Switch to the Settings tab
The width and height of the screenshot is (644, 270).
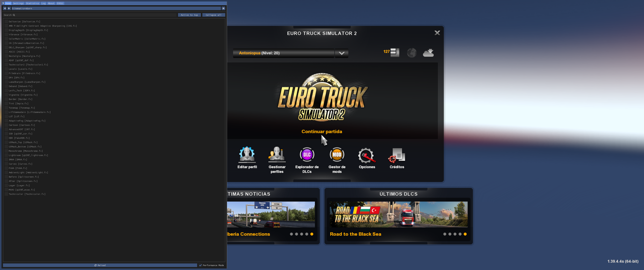point(18,3)
